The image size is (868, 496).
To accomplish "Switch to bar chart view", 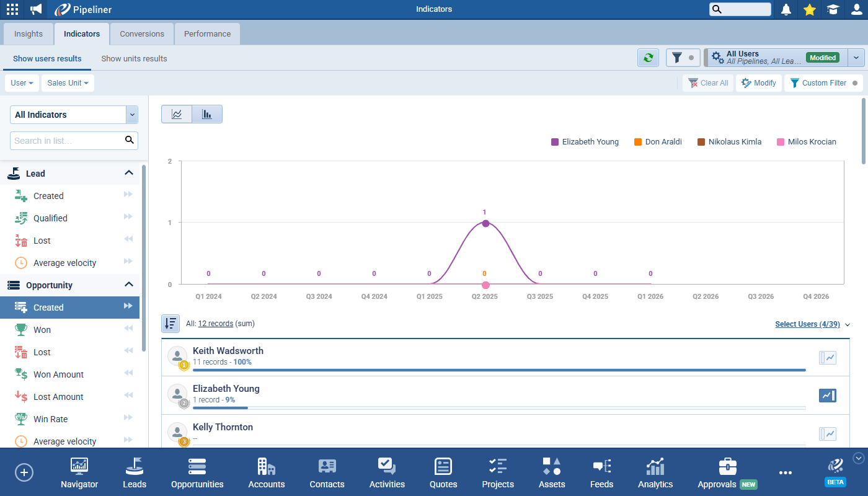I will 207,114.
